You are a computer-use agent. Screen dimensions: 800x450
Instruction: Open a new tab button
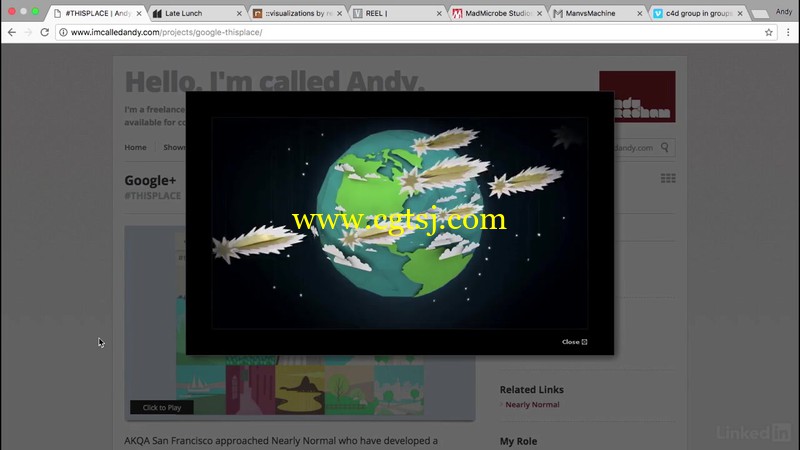click(760, 14)
